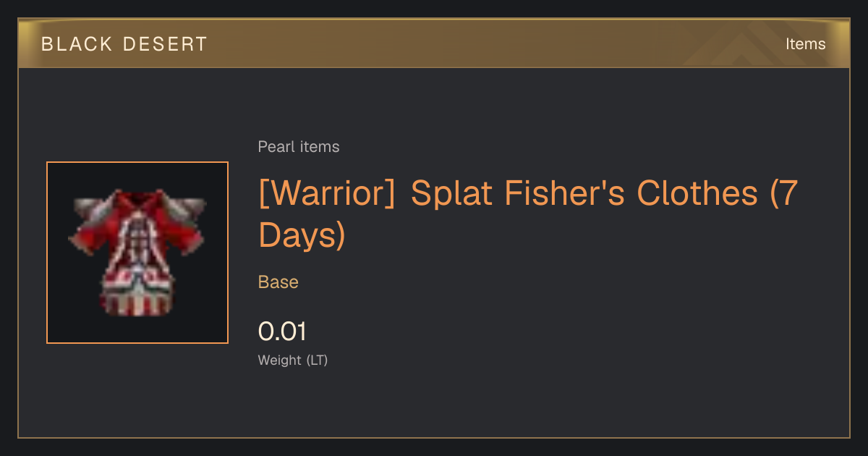
Task: Open the Pearl items category label
Action: (x=299, y=147)
